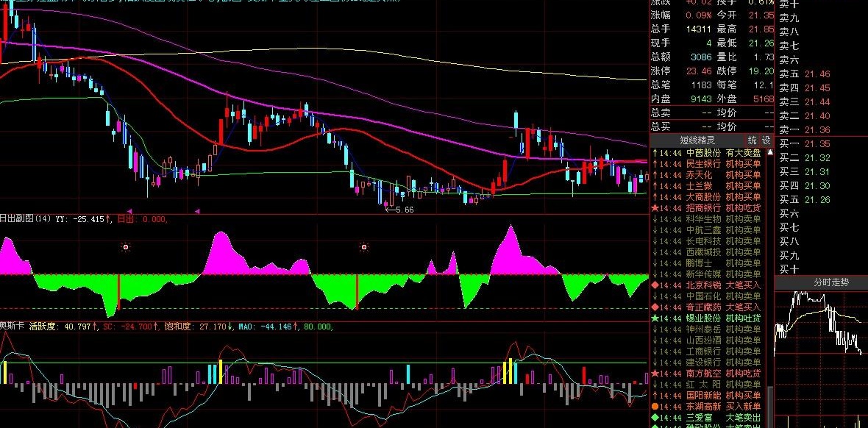Click the 买一 price 21.35
Viewport: 868px width, 428px height.
(x=817, y=144)
